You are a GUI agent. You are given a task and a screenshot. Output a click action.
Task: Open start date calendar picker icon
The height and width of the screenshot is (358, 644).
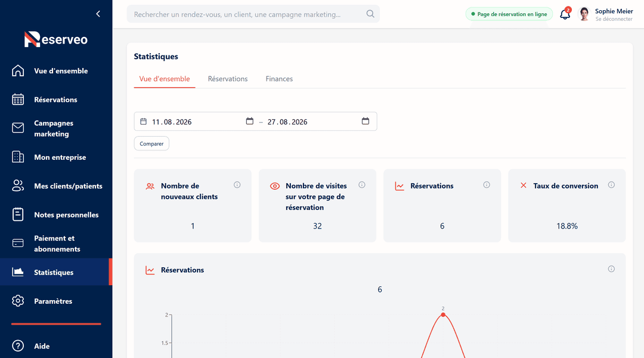[x=249, y=121]
